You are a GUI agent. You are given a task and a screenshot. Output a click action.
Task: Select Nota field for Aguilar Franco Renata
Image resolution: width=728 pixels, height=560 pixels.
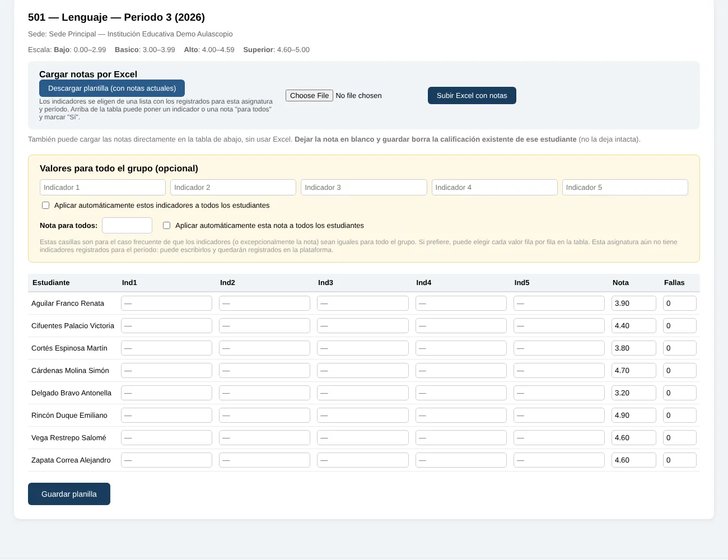[x=634, y=304]
